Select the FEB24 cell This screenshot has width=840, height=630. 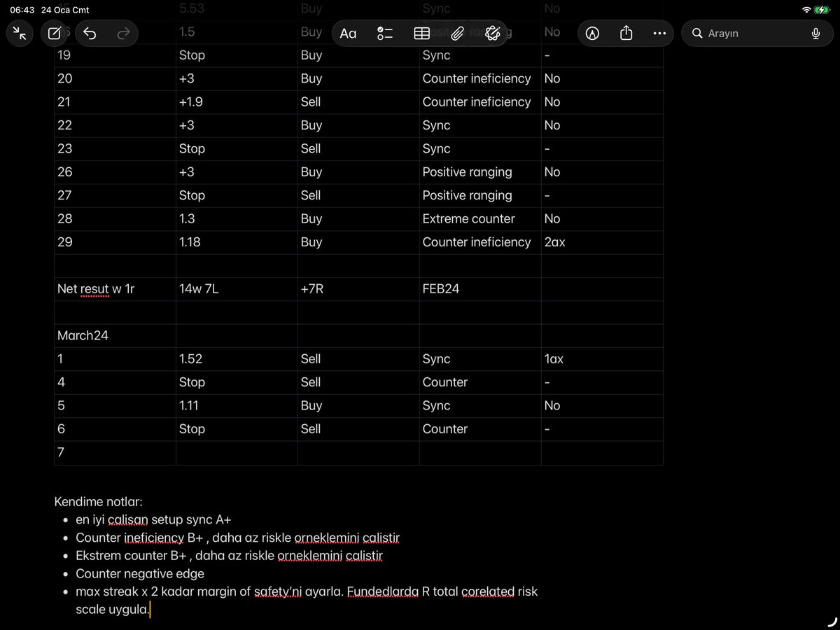(x=480, y=289)
